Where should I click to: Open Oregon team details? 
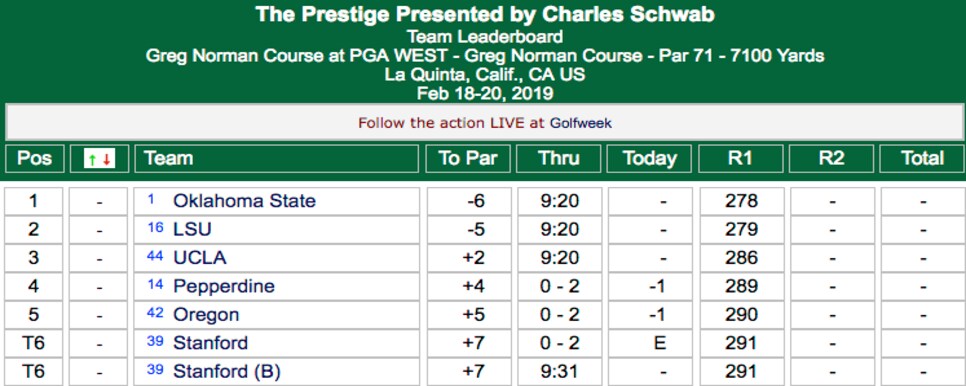206,315
